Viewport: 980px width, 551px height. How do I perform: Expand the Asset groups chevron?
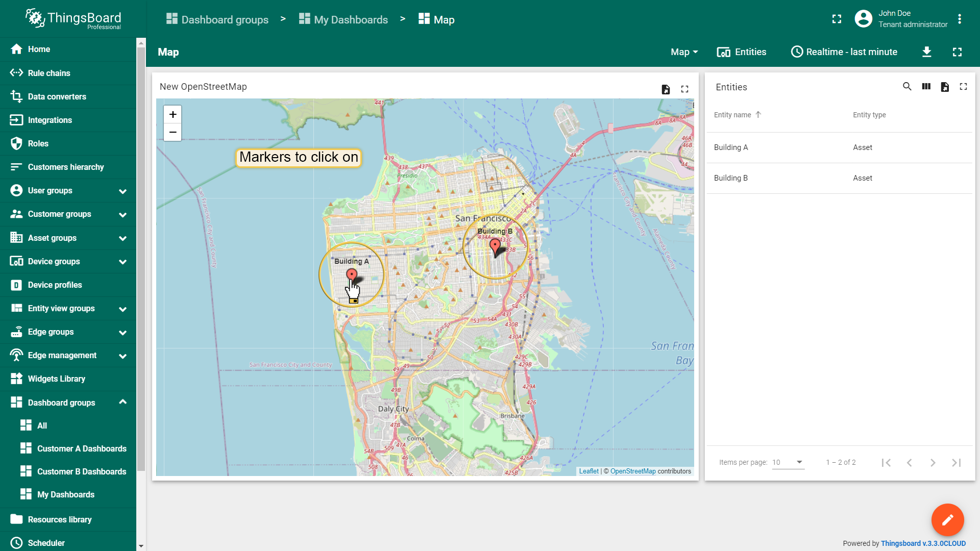122,238
